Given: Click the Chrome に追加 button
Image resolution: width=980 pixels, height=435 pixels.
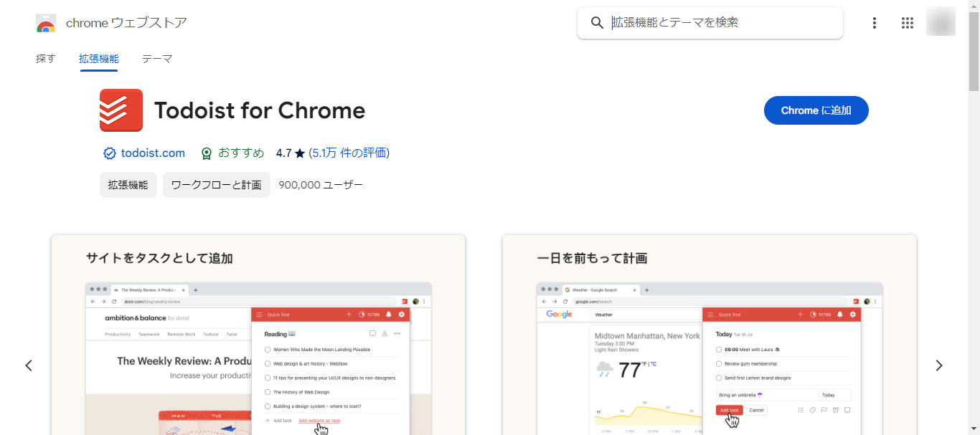Looking at the screenshot, I should (x=816, y=110).
